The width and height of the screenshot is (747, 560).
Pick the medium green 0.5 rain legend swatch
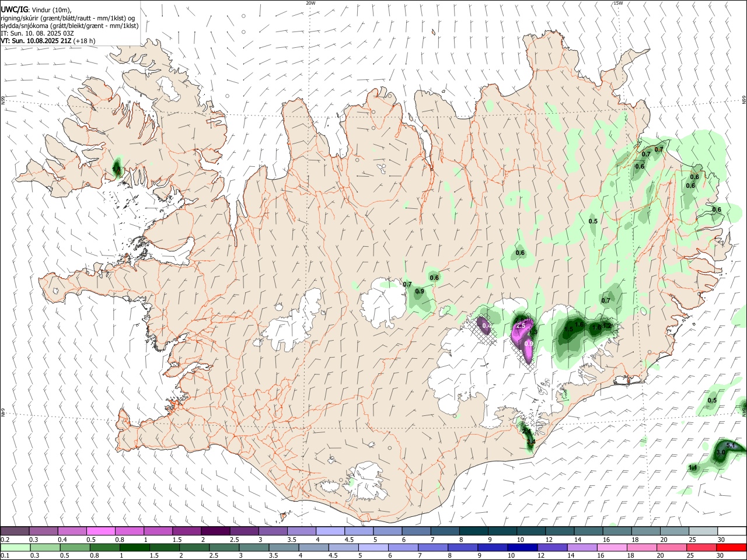75,547
